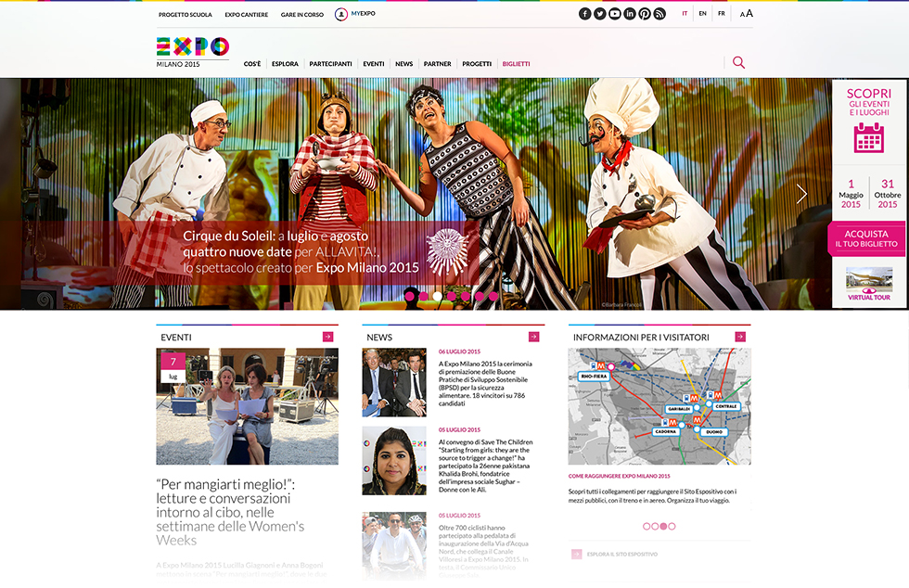The width and height of the screenshot is (909, 588).
Task: Select first visitor info pagination dot
Action: coord(647,527)
